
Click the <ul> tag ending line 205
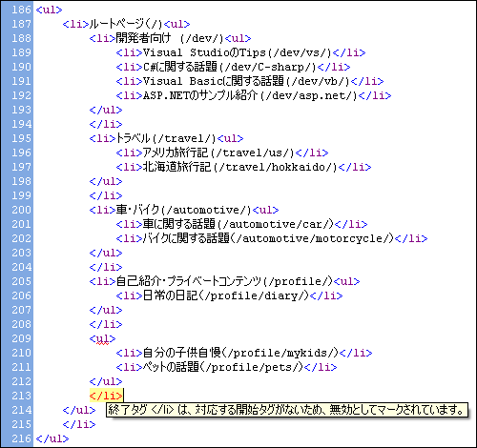click(x=347, y=281)
